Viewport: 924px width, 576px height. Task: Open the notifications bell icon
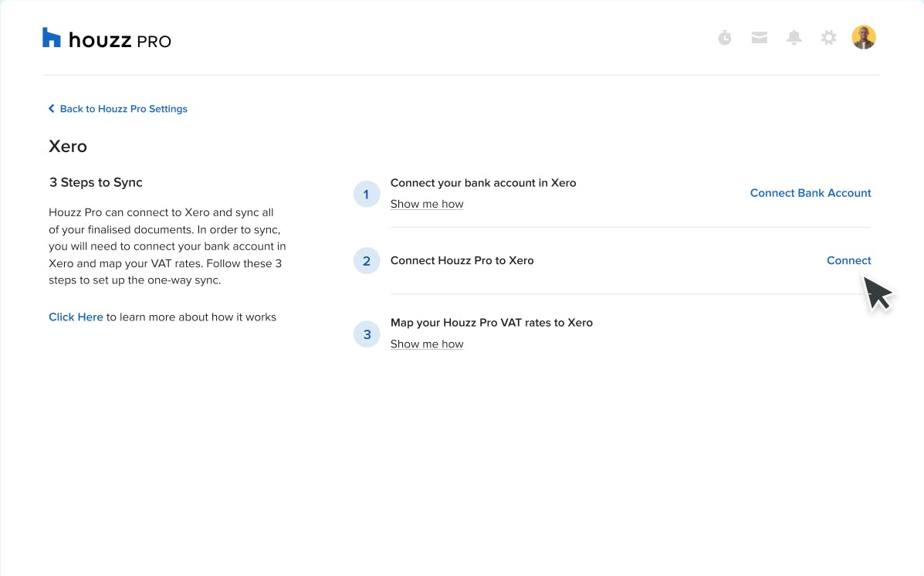pyautogui.click(x=794, y=38)
